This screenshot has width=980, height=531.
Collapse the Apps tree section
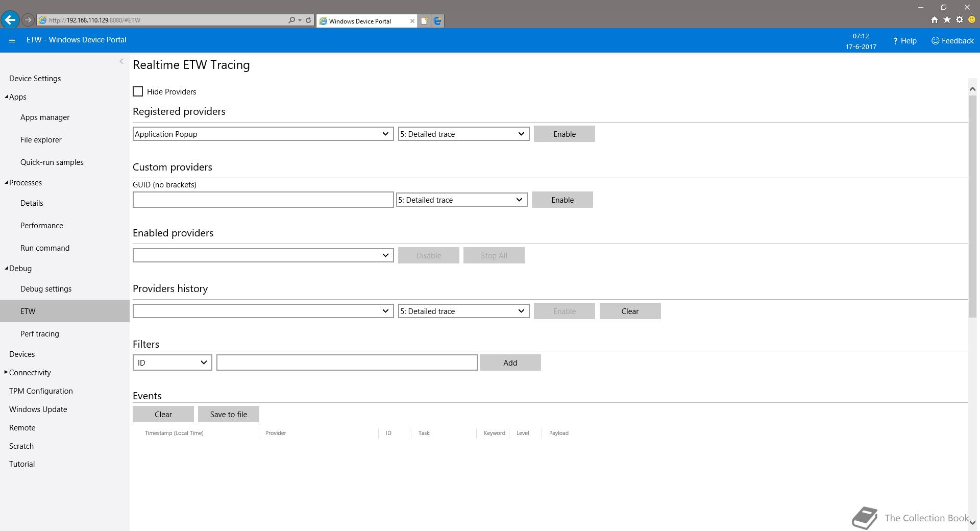click(7, 96)
